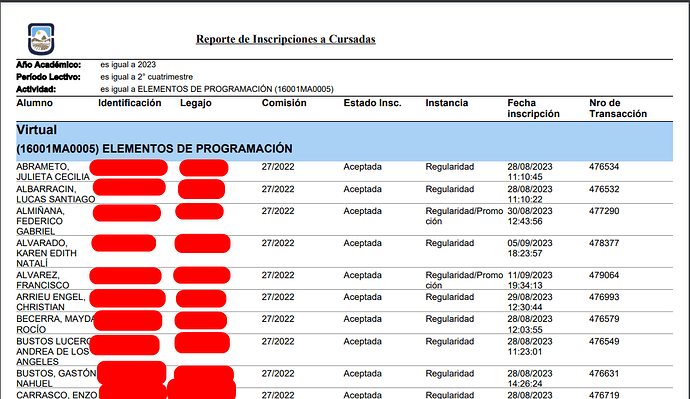The width and height of the screenshot is (690, 399).
Task: Click student name BECERRA, MAYDA ROCÍO
Action: pos(55,324)
